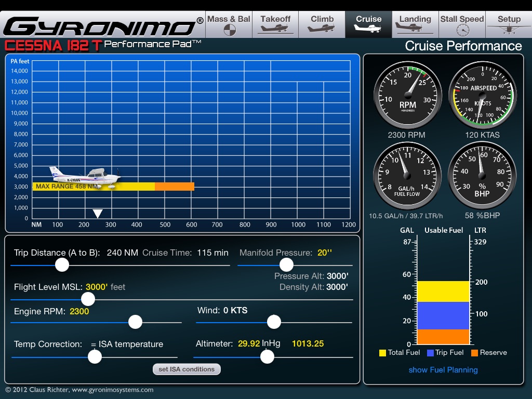Open the Setup tab
This screenshot has width=532, height=399.
509,24
